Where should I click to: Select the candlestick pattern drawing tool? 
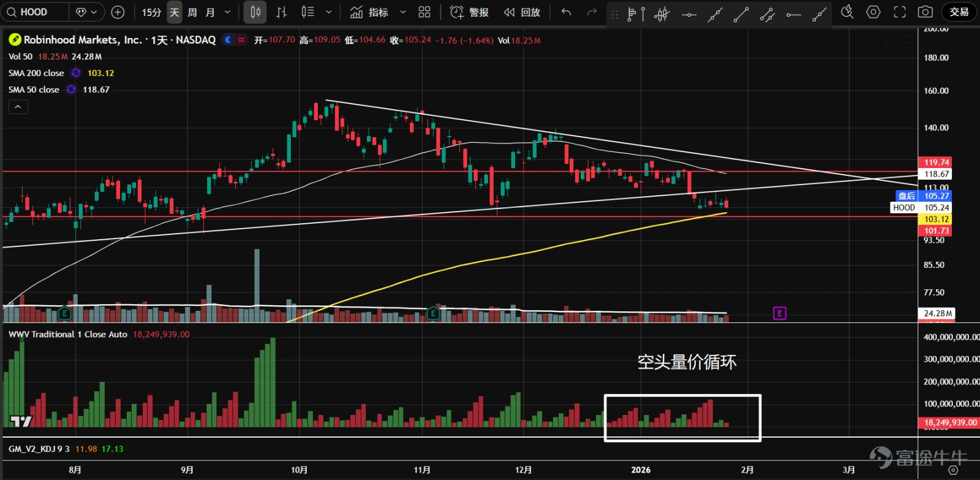[662, 13]
